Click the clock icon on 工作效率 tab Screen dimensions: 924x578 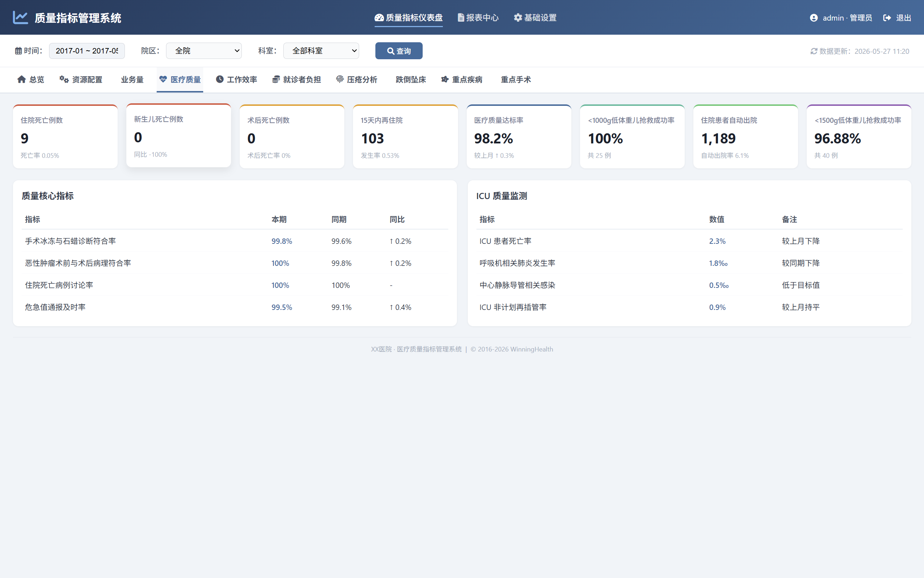coord(219,79)
